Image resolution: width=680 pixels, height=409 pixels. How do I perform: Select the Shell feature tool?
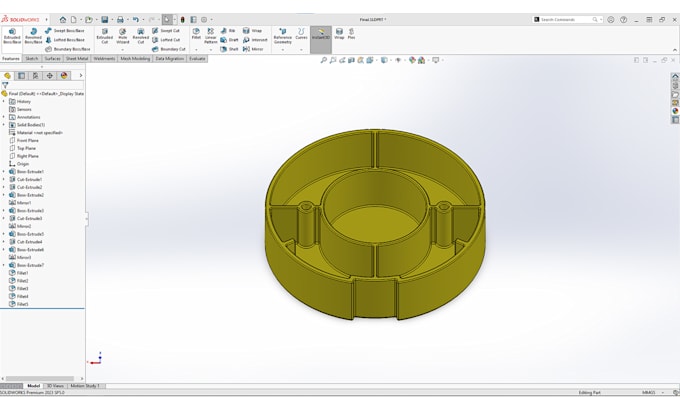pyautogui.click(x=229, y=49)
